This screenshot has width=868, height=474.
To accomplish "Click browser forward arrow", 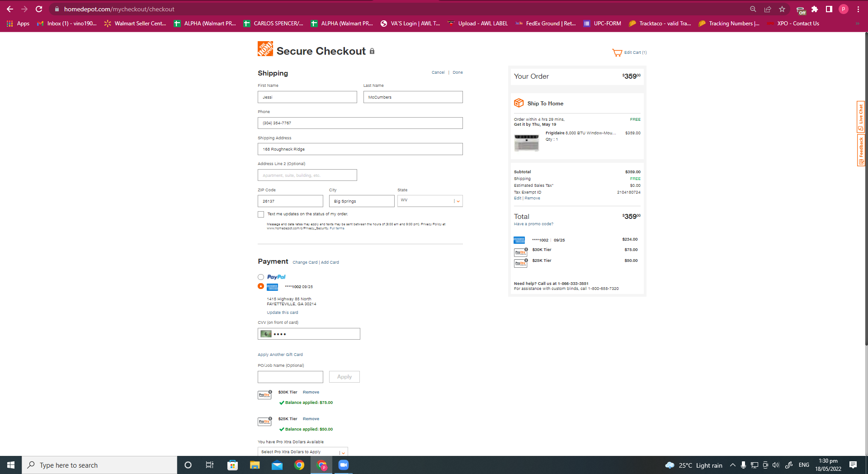I will [24, 9].
